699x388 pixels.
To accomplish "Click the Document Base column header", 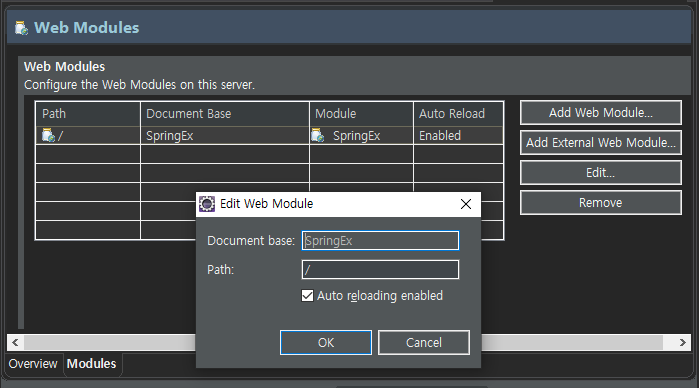I will pyautogui.click(x=225, y=114).
